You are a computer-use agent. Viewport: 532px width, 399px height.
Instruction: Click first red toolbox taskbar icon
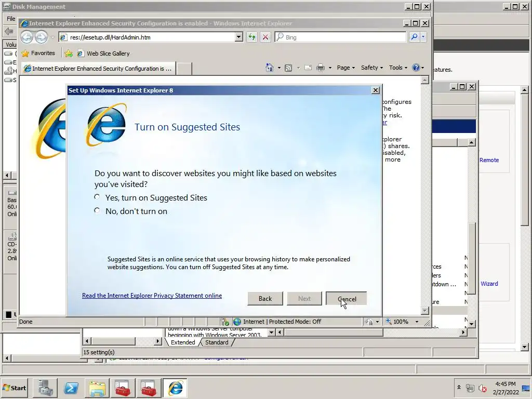(x=123, y=388)
